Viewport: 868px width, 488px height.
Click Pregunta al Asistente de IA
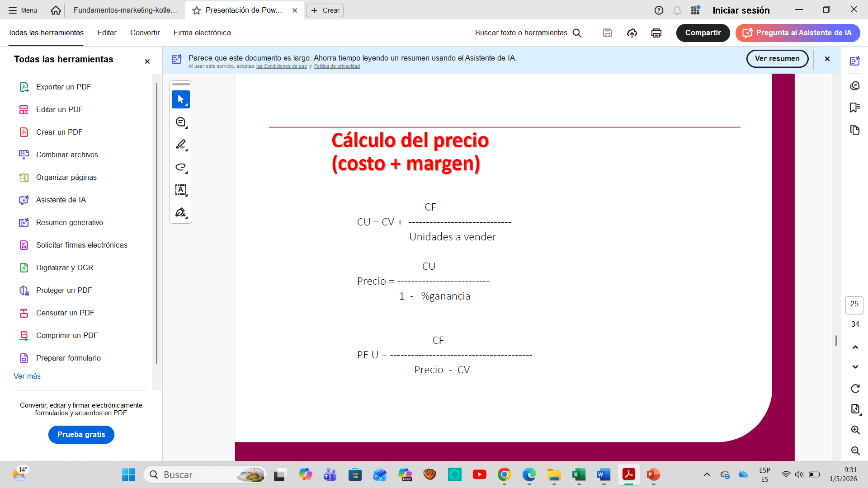[x=797, y=33]
